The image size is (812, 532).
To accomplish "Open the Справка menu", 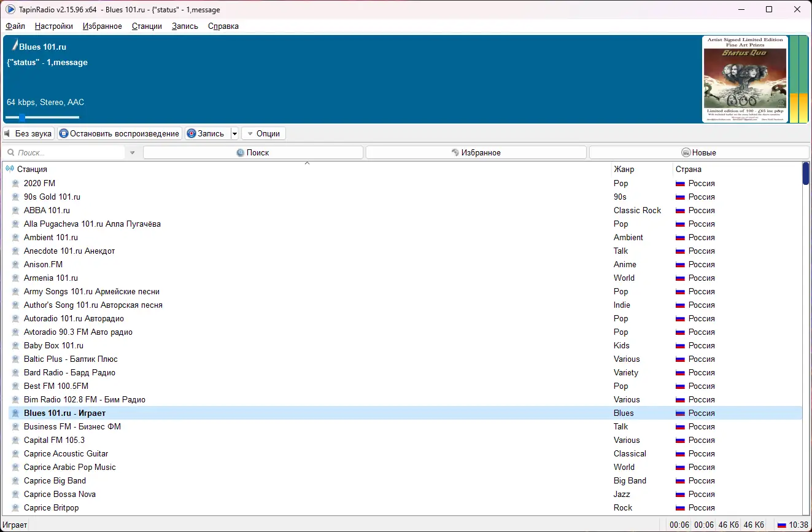I will point(223,26).
